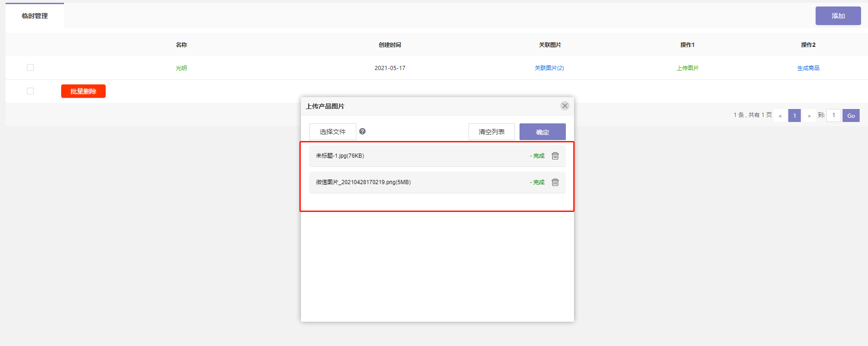Viewport: 868px width, 346px height.
Task: Go to next page arrow
Action: pyautogui.click(x=809, y=115)
